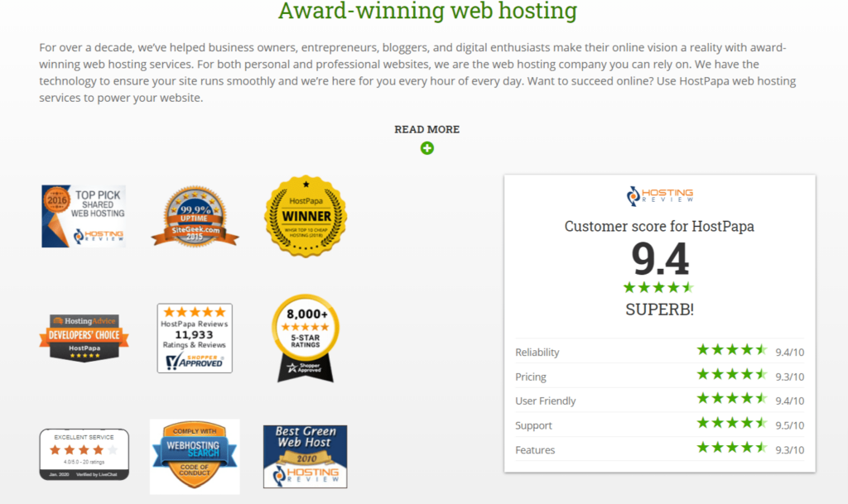The image size is (848, 504).
Task: Click the large 9.4 customer score
Action: point(660,260)
